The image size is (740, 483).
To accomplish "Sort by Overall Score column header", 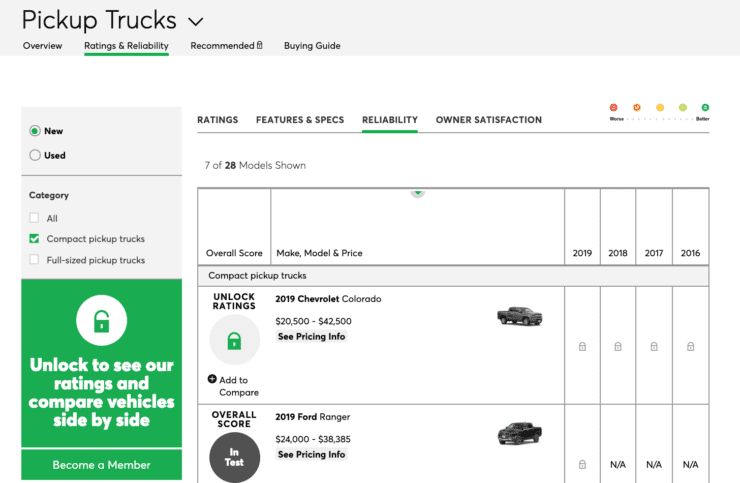I will coord(234,253).
